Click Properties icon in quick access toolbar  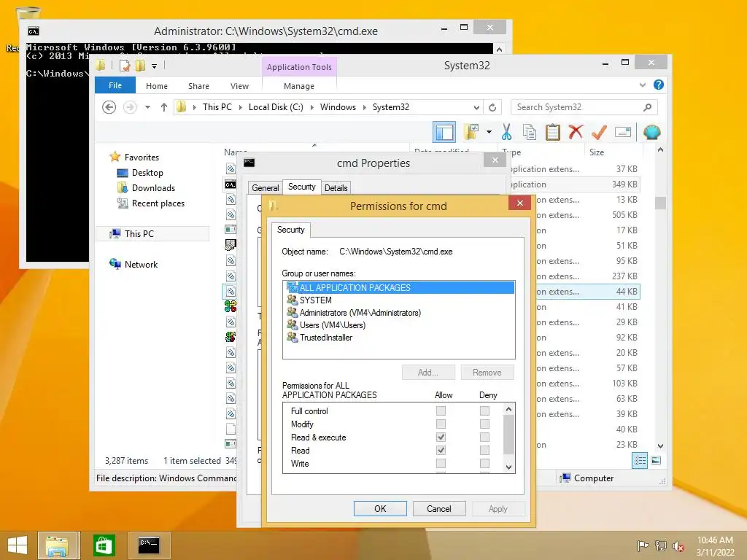point(125,66)
